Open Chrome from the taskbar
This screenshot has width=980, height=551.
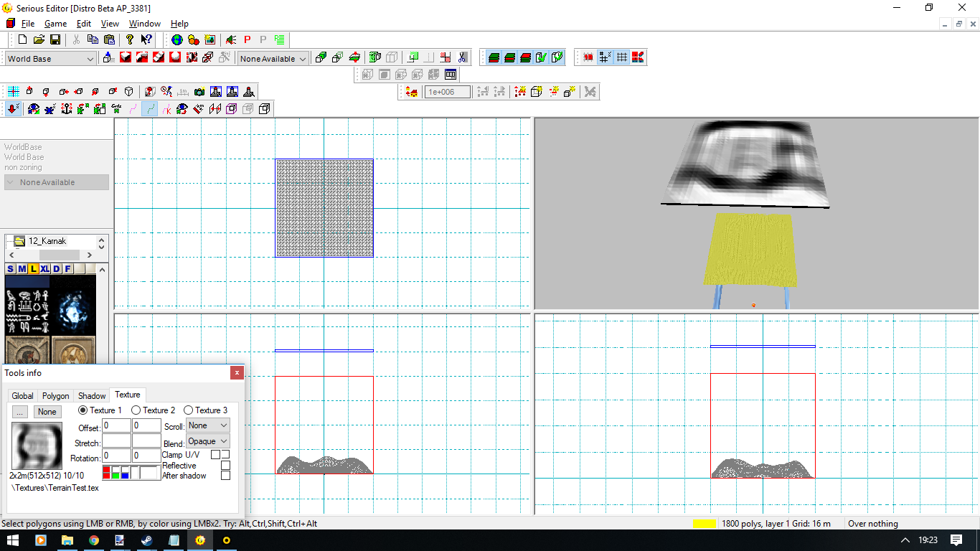click(x=94, y=540)
